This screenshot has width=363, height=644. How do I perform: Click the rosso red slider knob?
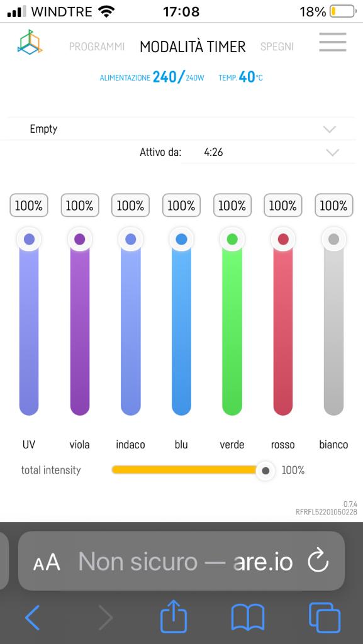click(283, 239)
